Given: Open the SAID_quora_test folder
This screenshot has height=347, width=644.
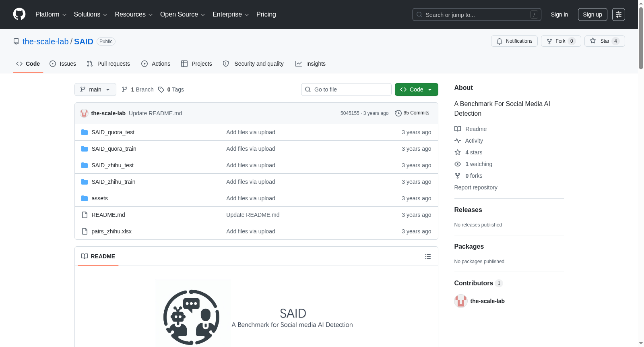Looking at the screenshot, I should [113, 132].
